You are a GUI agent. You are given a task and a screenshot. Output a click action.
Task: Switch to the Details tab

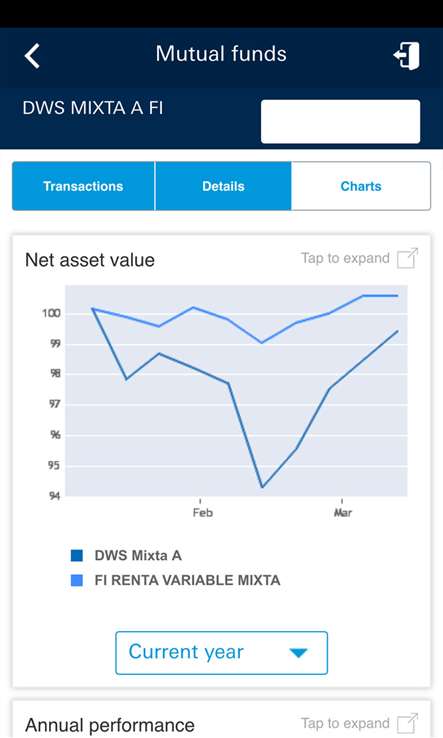pos(223,186)
